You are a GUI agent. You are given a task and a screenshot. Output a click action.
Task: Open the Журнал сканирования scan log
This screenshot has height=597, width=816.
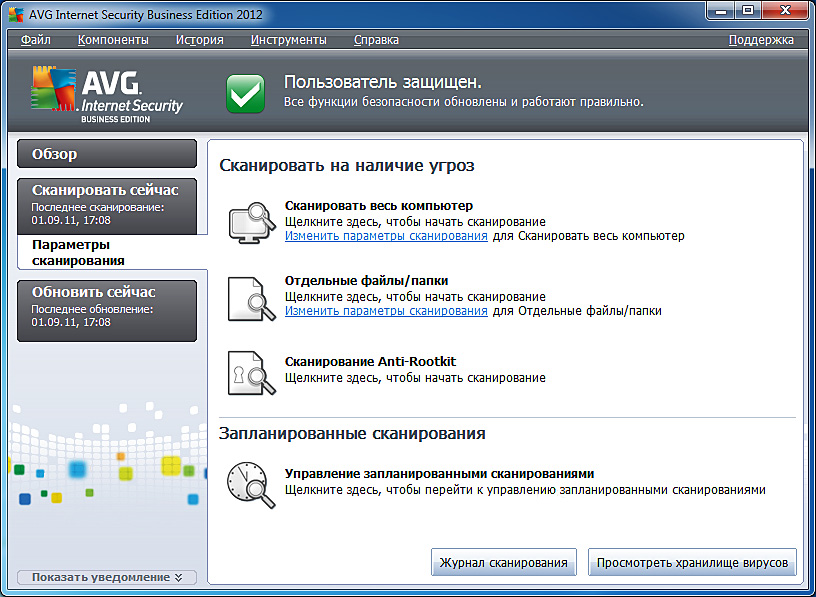(504, 562)
